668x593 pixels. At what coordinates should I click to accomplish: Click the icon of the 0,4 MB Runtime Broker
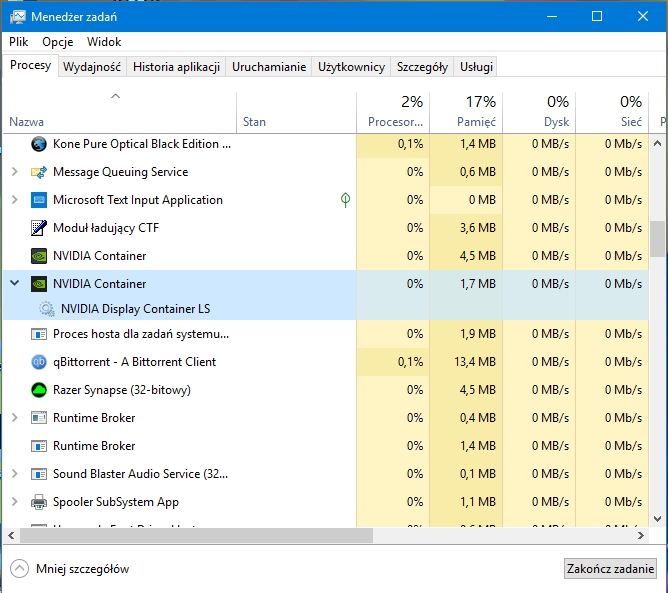pos(39,418)
